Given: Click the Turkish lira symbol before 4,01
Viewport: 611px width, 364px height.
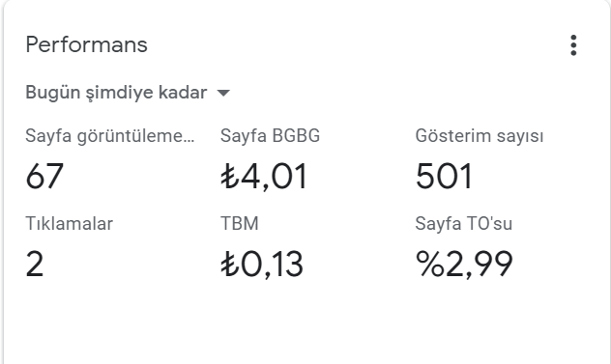Looking at the screenshot, I should coord(229,177).
